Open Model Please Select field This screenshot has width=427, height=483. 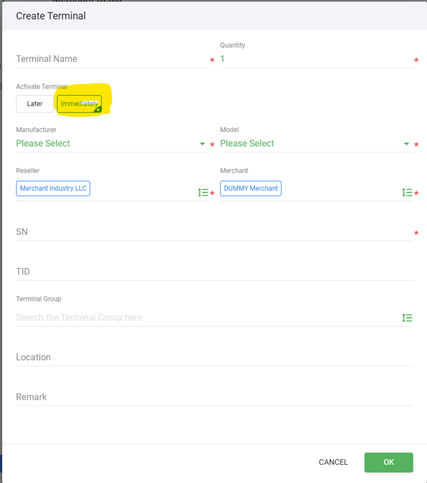coord(316,144)
